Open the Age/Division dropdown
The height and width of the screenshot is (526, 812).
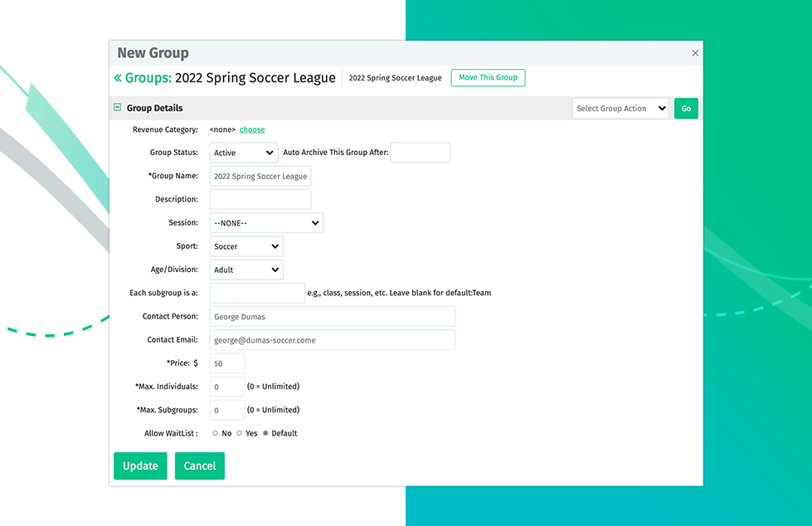click(246, 270)
